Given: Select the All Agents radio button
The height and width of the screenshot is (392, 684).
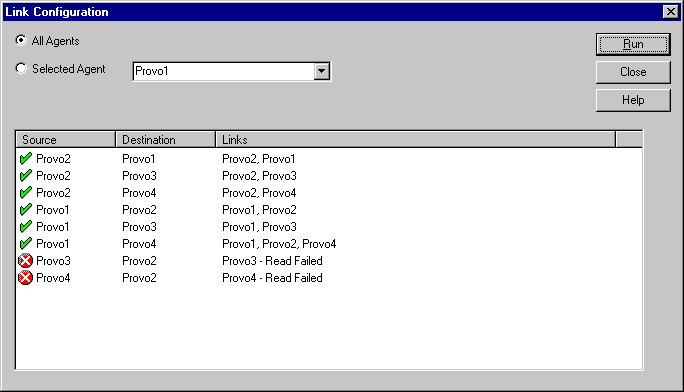Looking at the screenshot, I should (x=21, y=41).
